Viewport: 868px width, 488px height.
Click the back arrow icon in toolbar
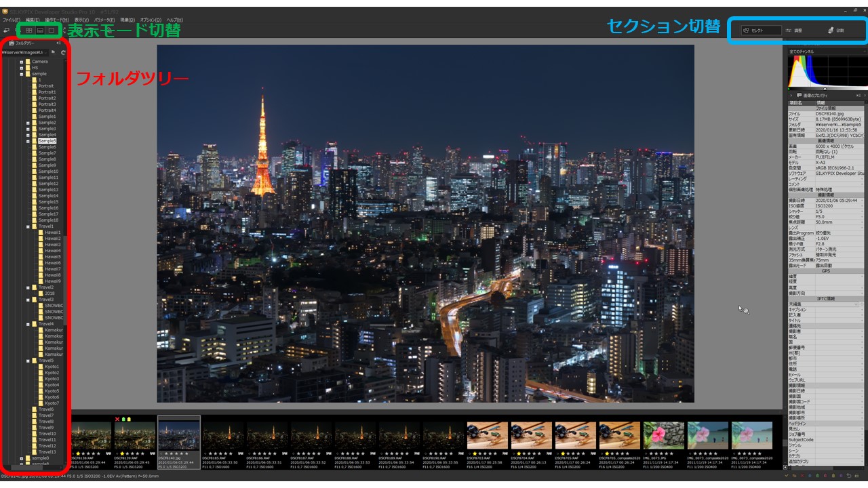click(6, 30)
